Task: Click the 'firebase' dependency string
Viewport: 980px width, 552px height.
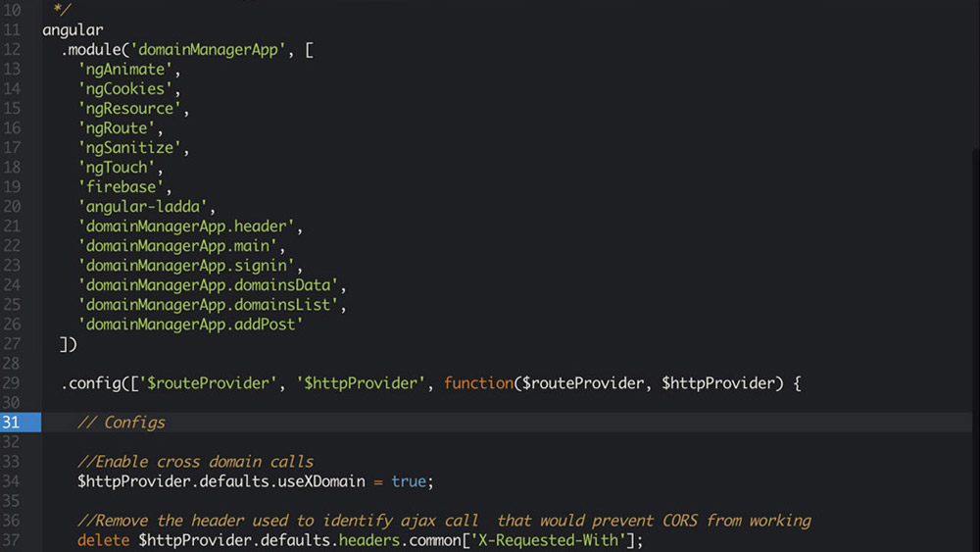Action: (x=121, y=187)
